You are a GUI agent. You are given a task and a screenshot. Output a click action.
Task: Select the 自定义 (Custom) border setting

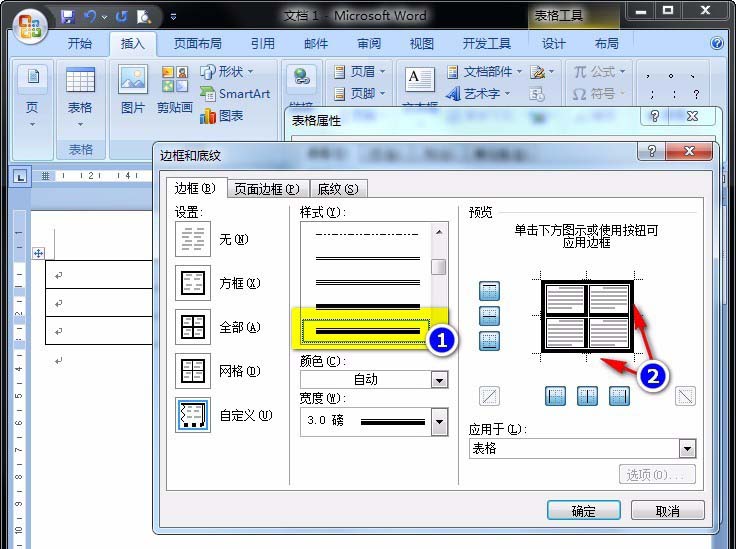pyautogui.click(x=192, y=415)
